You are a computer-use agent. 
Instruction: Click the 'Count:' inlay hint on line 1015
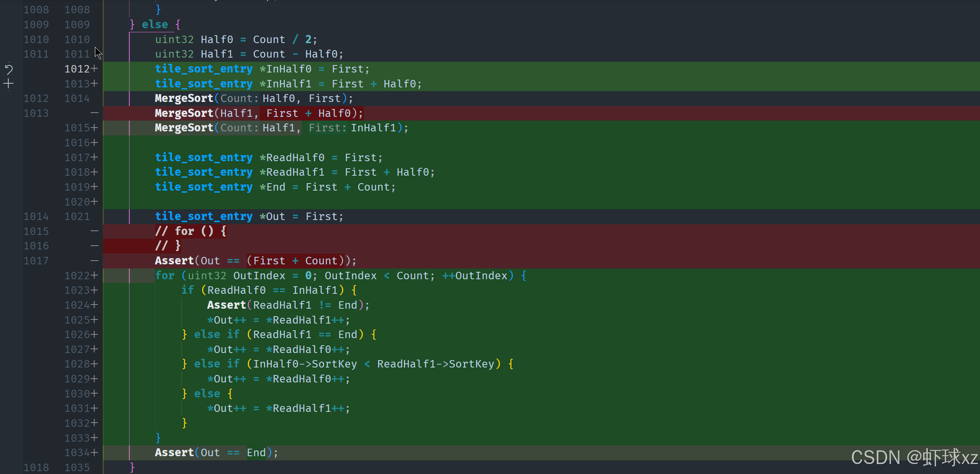pos(239,128)
